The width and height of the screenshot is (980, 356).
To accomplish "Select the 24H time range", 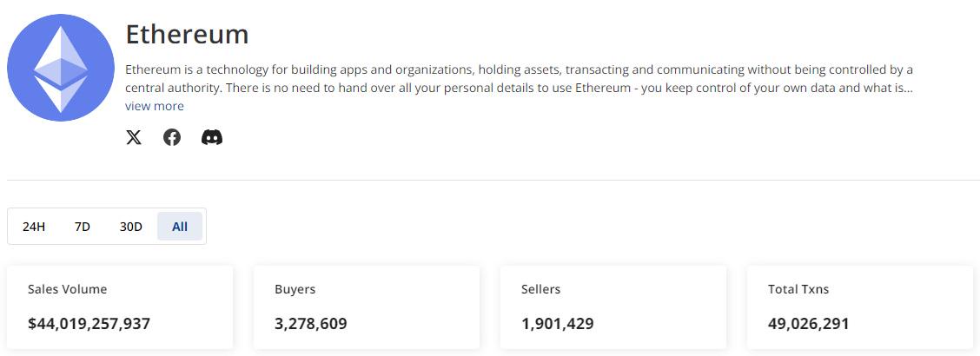I will coord(34,227).
